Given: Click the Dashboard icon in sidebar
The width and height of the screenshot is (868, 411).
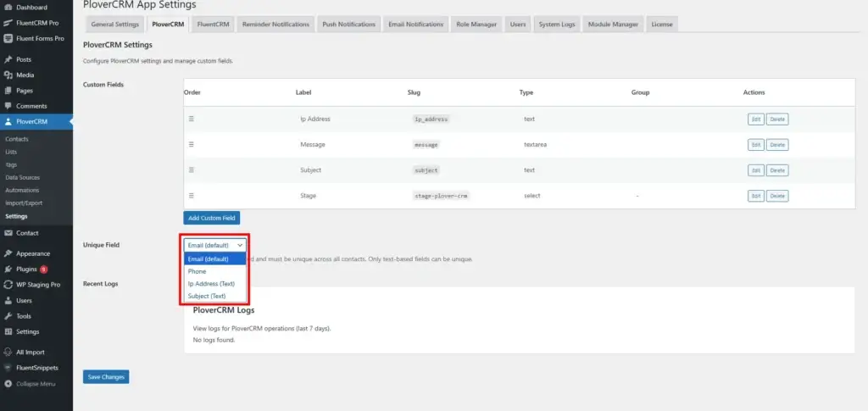Looking at the screenshot, I should [8, 8].
